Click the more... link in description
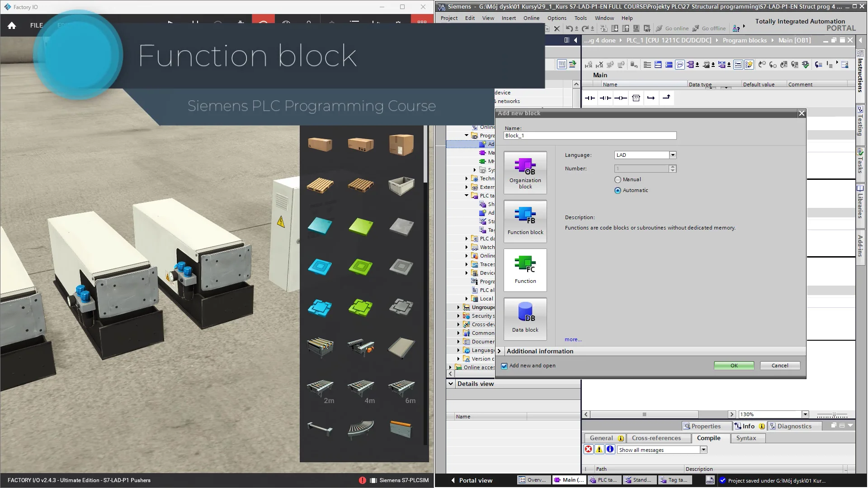The height and width of the screenshot is (488, 868). [573, 339]
